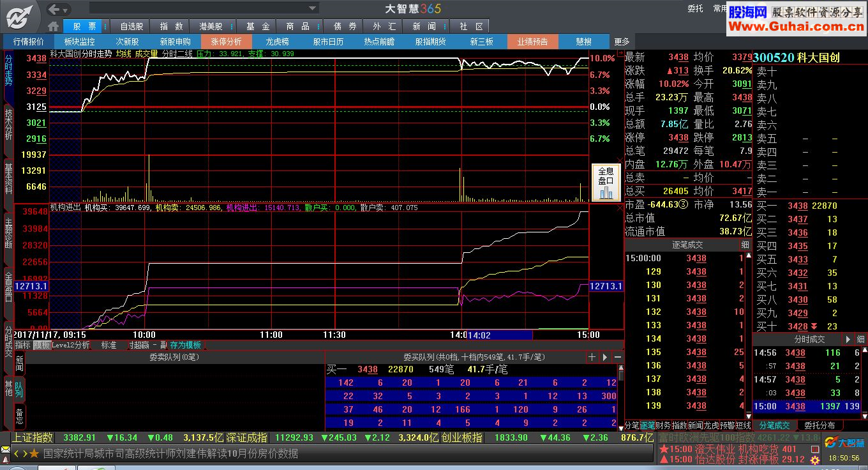Select the 龙虎 bottom tab
The height and width of the screenshot is (470, 868).
pos(711,425)
